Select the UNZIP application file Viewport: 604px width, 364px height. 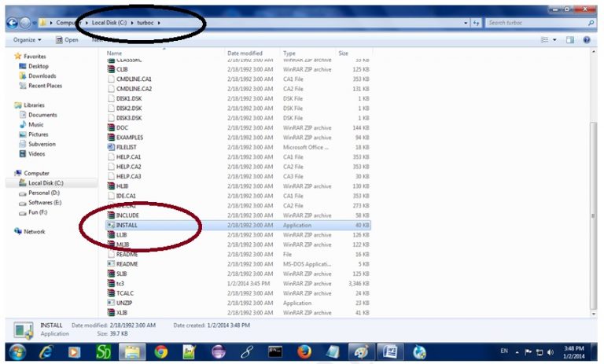(x=126, y=303)
